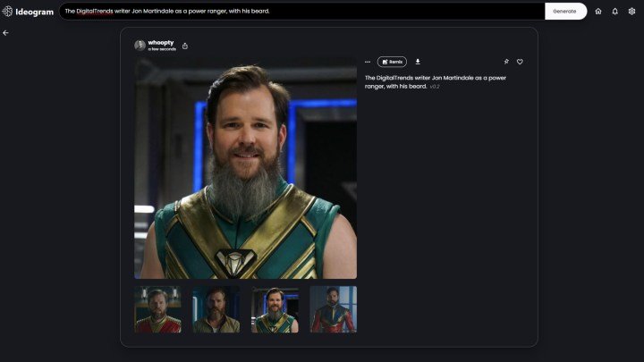Click the large generated portrait image
Screen dimensions: 644x362
(x=245, y=169)
